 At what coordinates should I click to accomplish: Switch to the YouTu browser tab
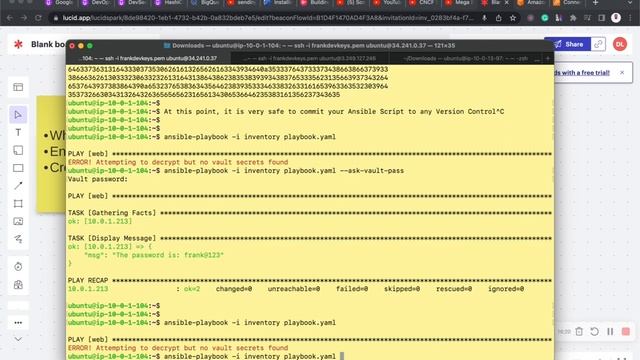[387, 3]
